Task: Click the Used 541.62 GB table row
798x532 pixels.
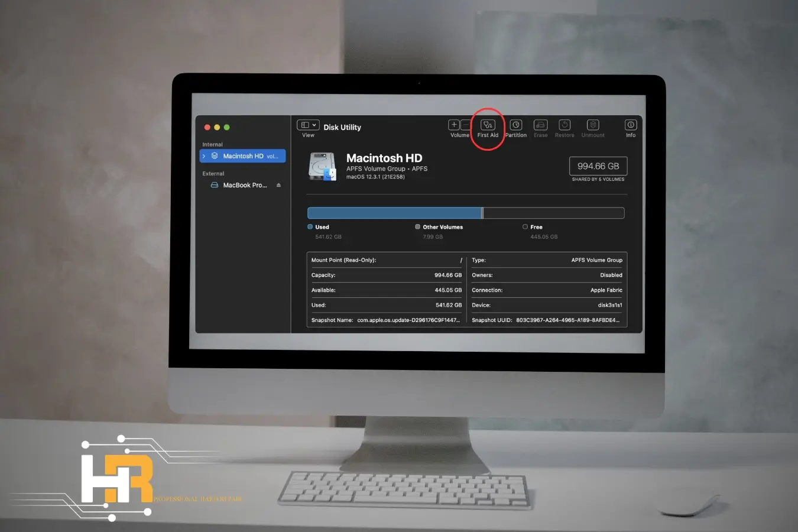Action: 387,305
